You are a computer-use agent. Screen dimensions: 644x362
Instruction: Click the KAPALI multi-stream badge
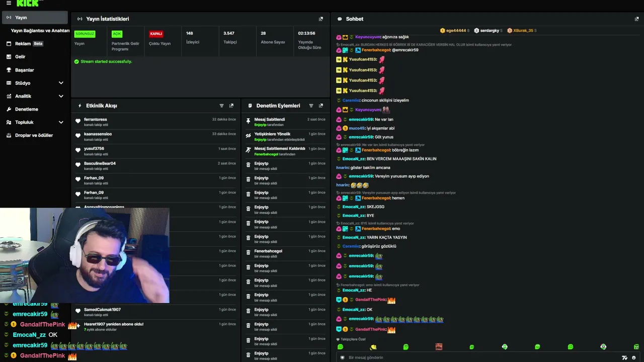156,34
